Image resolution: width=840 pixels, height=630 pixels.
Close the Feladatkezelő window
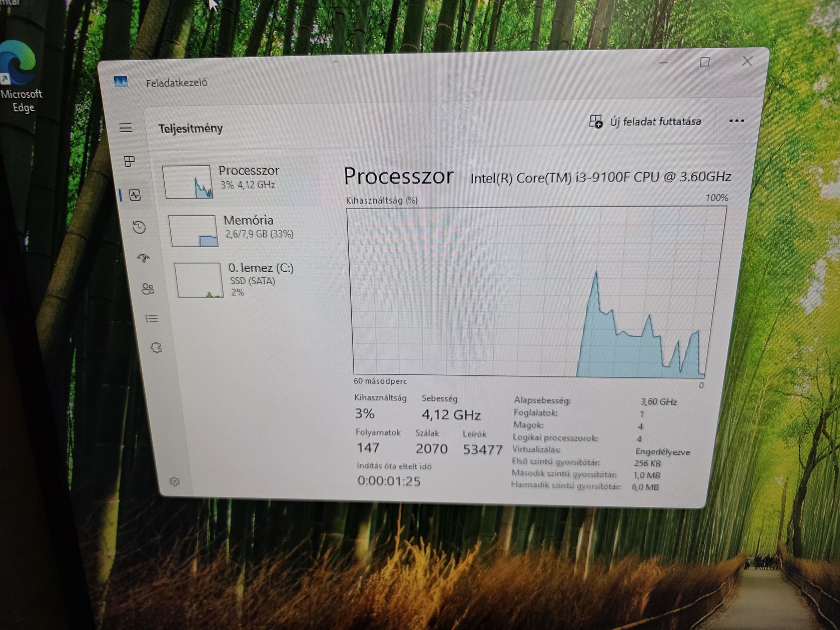[x=748, y=61]
